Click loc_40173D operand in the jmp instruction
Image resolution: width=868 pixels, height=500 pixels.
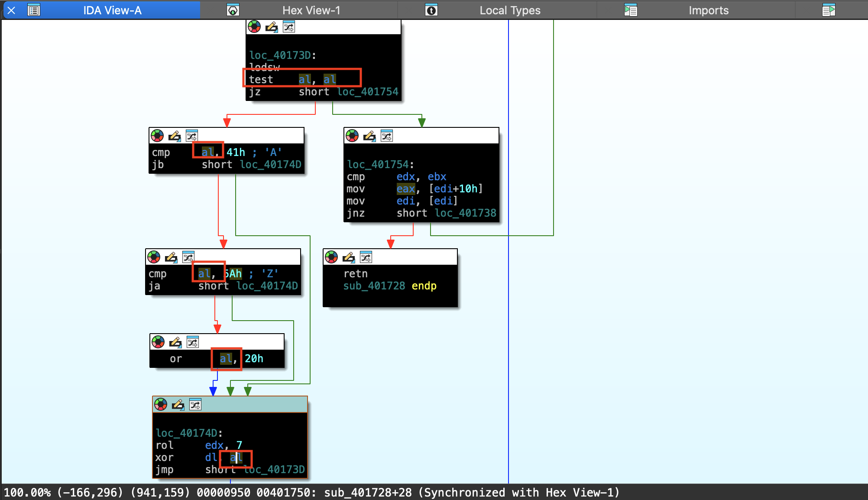pos(274,470)
